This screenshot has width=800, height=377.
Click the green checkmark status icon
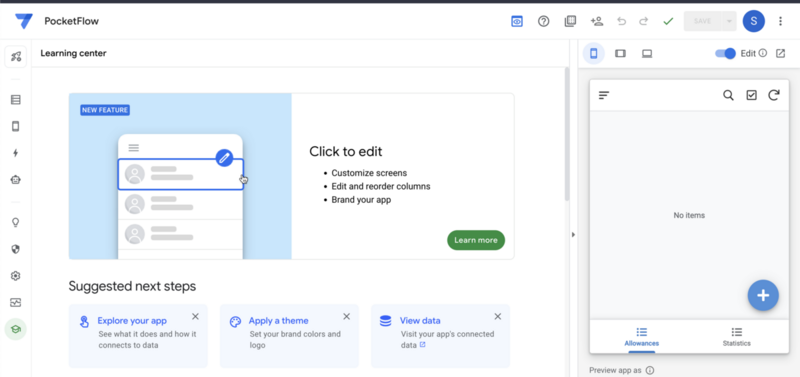(668, 21)
